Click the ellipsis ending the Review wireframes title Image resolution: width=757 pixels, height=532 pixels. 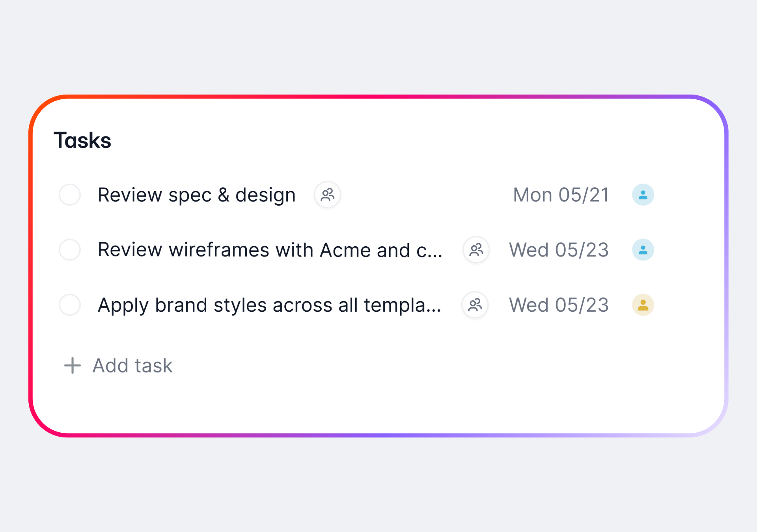click(434, 255)
